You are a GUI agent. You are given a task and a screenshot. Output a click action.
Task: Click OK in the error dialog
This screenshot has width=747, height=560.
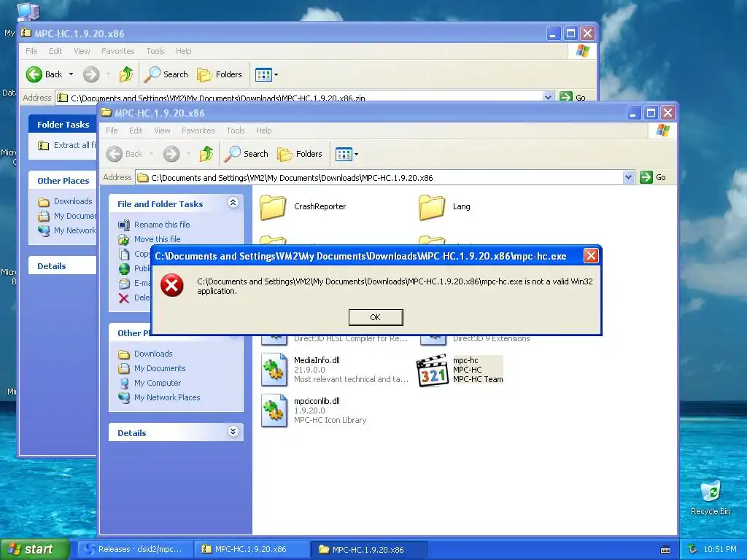[376, 317]
